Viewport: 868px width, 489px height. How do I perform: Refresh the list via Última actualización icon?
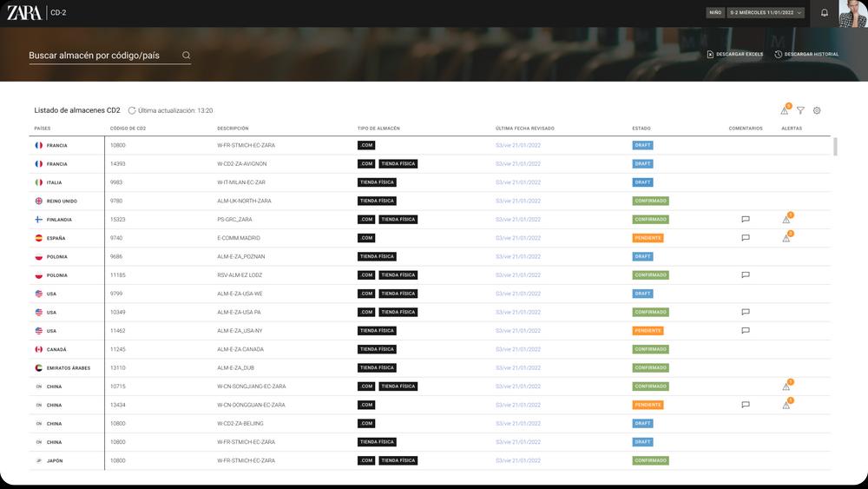pos(132,110)
